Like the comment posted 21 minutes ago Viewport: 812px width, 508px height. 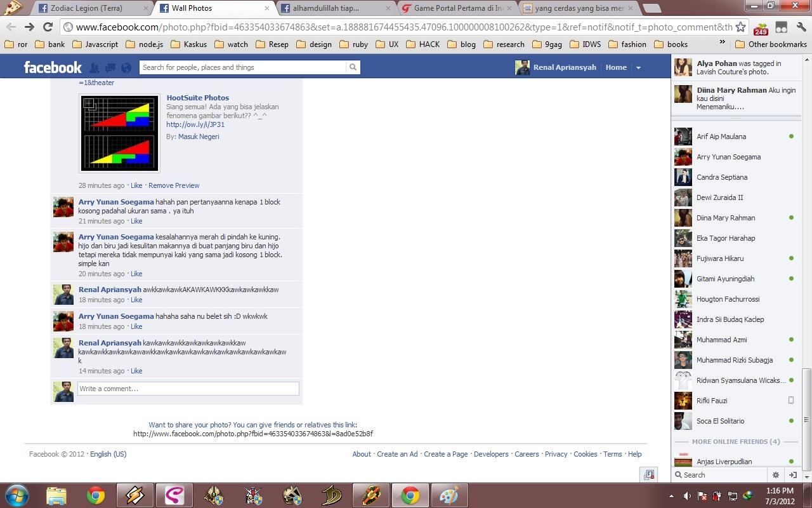136,221
